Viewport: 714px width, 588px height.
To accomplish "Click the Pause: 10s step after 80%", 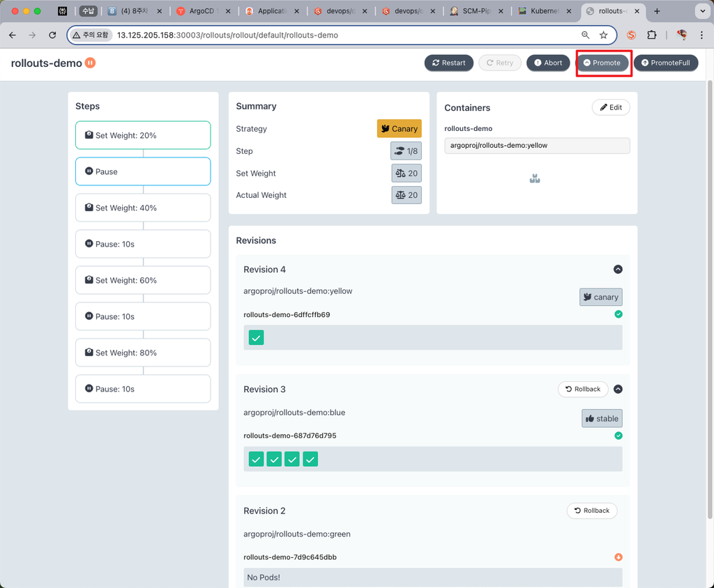I will (x=143, y=389).
